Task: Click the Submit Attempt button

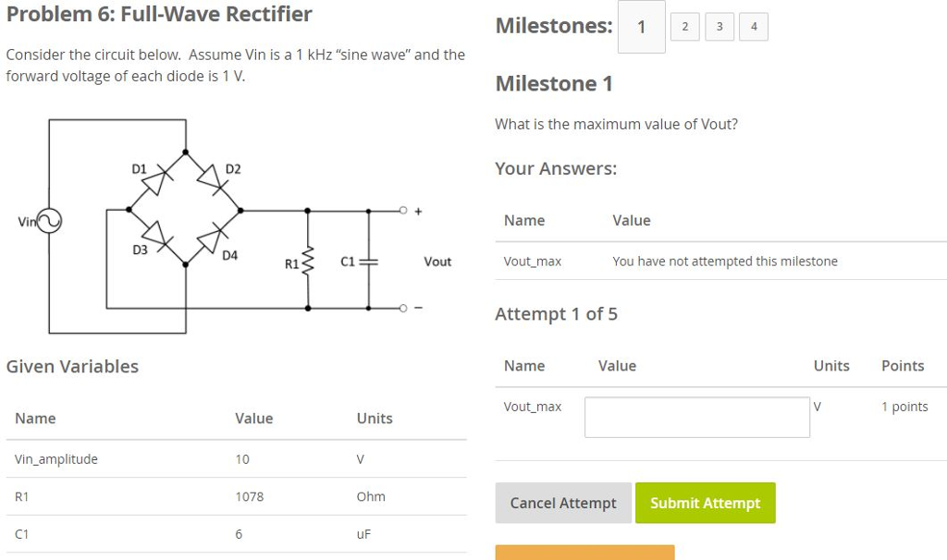Action: [x=705, y=503]
